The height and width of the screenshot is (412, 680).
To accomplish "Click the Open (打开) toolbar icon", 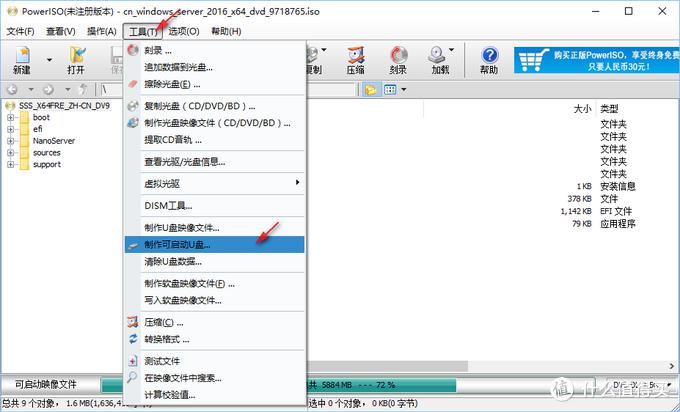I will click(76, 60).
